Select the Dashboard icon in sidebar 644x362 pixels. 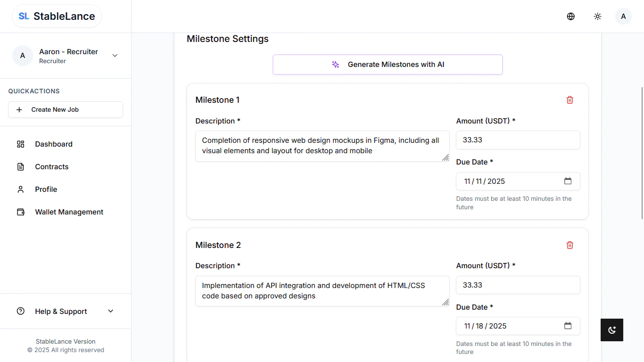pos(21,144)
